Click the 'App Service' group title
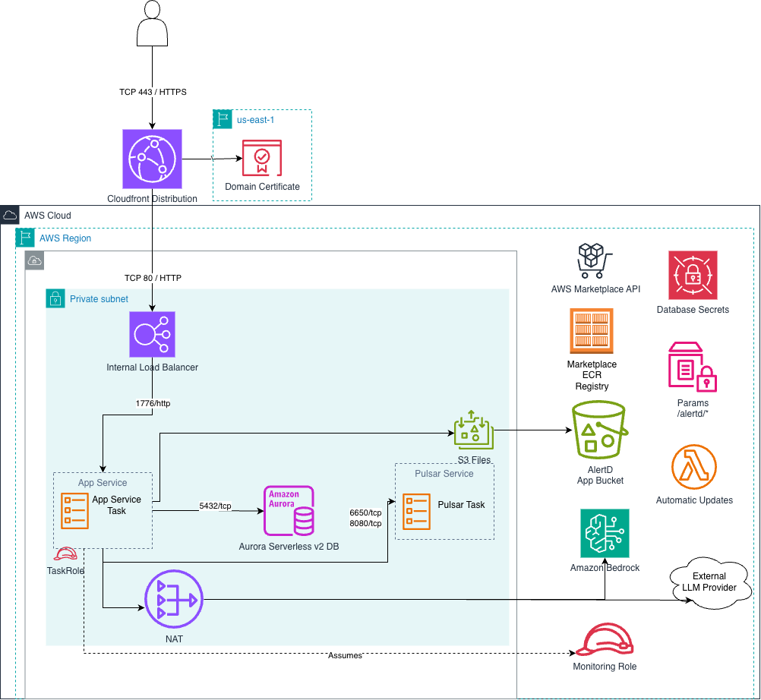Screen dimensions: 761x700 pos(103,483)
